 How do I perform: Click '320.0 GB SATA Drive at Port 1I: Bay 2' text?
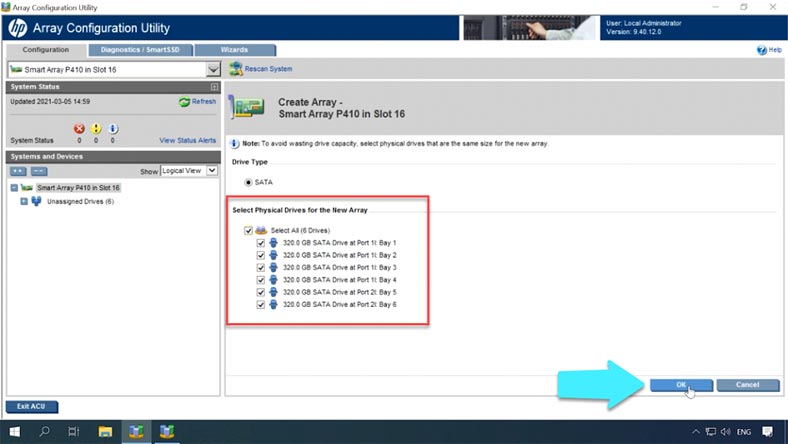point(340,255)
